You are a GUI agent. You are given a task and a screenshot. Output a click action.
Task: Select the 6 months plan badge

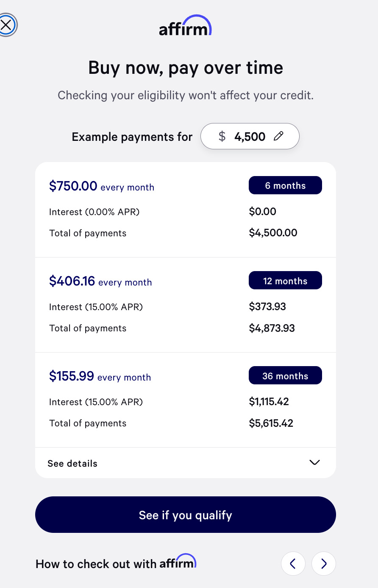coord(285,185)
